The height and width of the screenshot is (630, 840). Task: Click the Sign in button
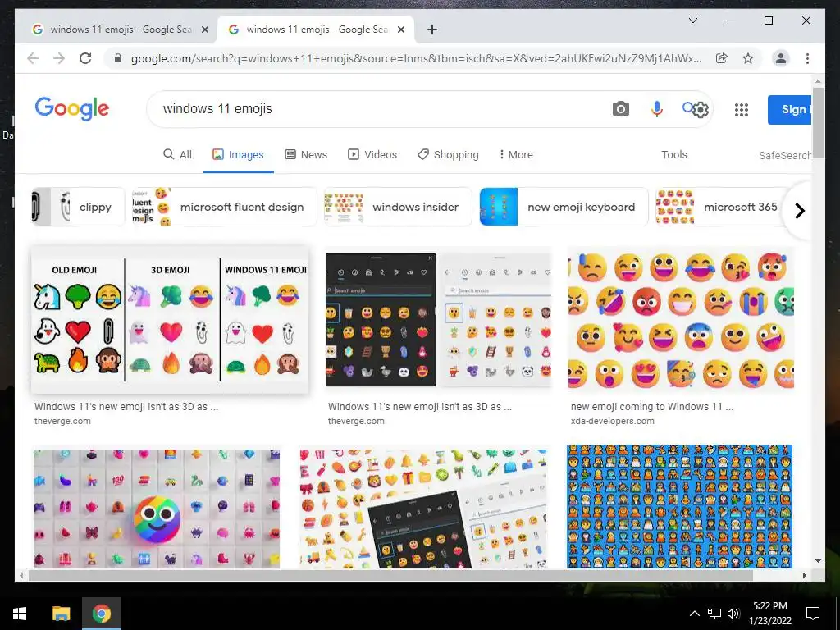(x=790, y=109)
